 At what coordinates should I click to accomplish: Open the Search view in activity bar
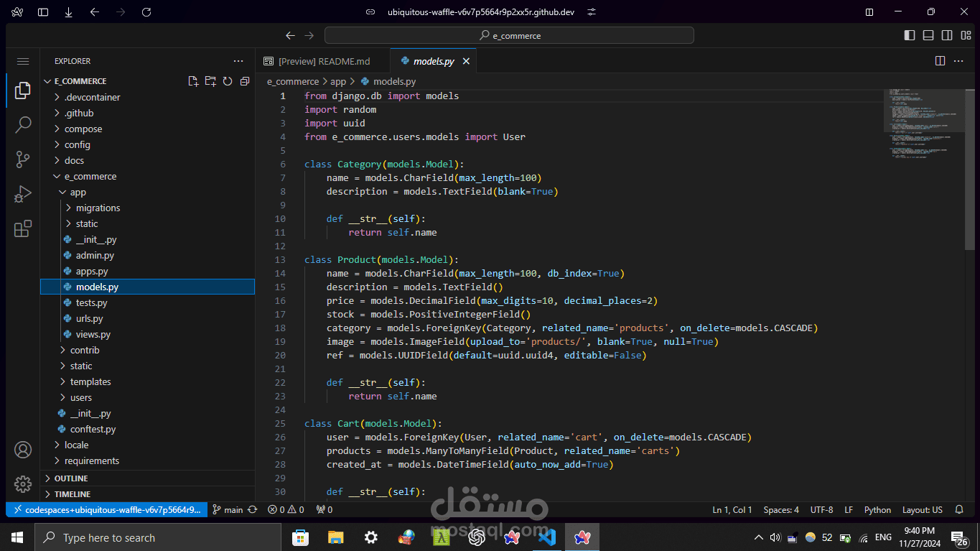tap(23, 125)
